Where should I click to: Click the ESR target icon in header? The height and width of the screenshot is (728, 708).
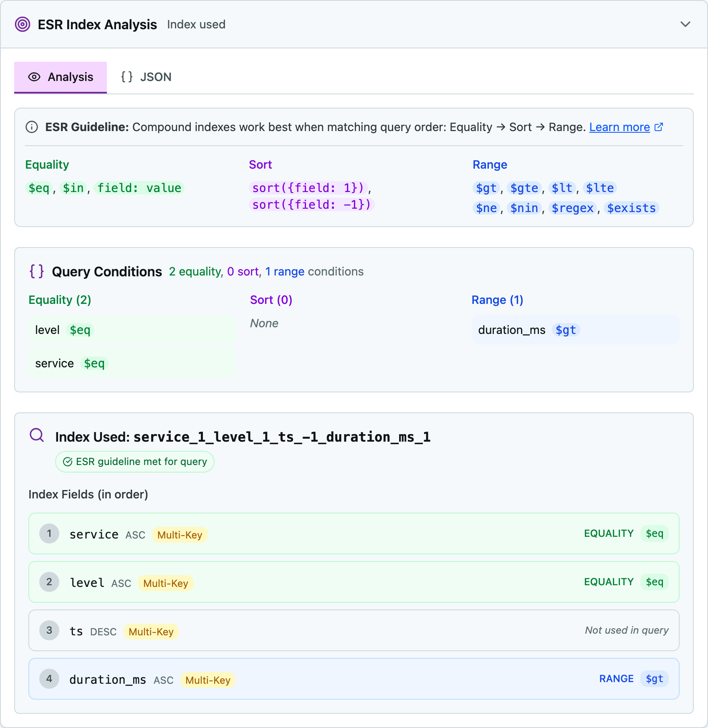23,24
